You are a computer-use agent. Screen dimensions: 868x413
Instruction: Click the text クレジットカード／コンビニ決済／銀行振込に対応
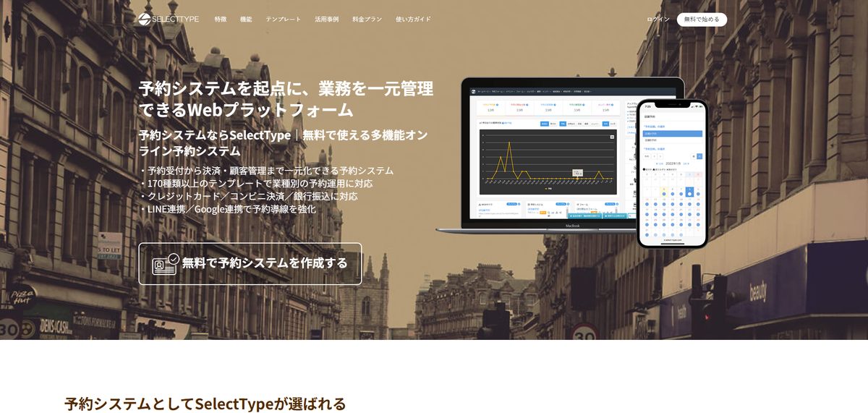(248, 196)
